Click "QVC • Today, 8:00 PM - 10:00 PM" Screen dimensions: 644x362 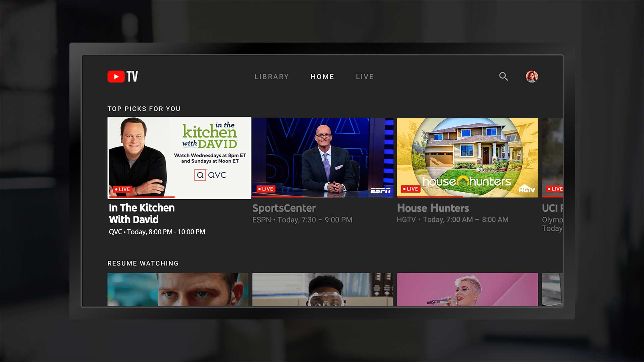[x=157, y=232]
